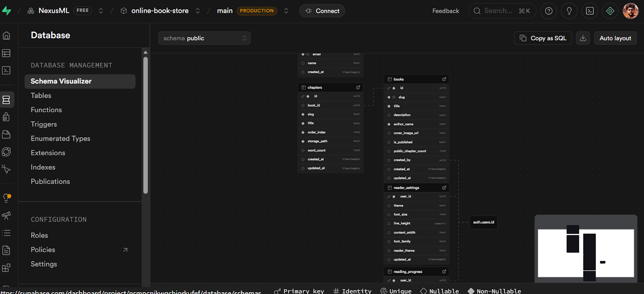Click the download schema icon button
Screen dimensions: 644x294
coord(583,38)
